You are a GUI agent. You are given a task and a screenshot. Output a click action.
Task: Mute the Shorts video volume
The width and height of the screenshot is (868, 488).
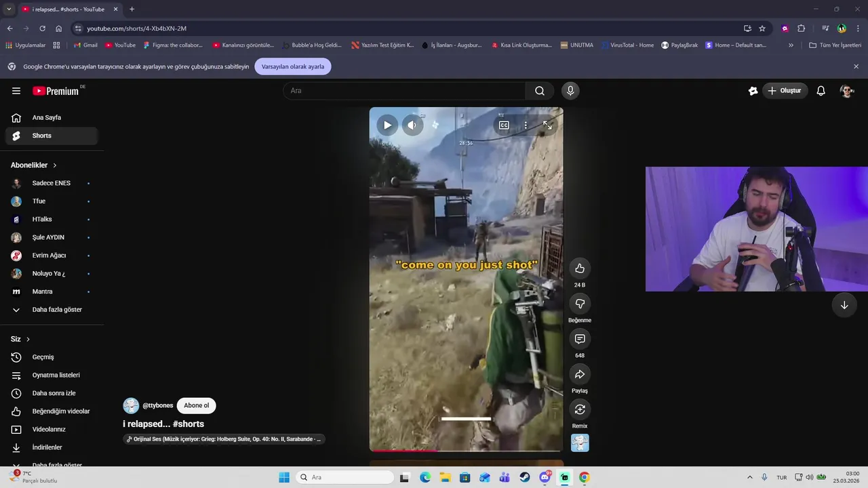(x=412, y=125)
